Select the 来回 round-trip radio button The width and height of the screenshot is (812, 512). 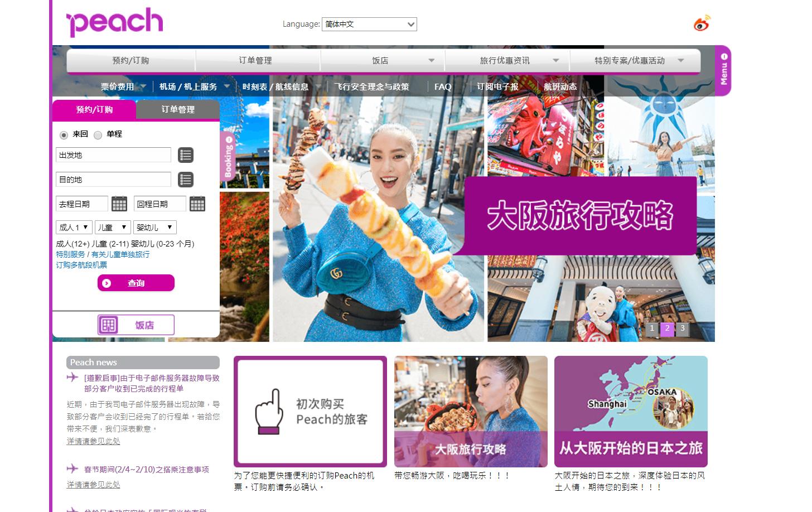click(x=64, y=134)
